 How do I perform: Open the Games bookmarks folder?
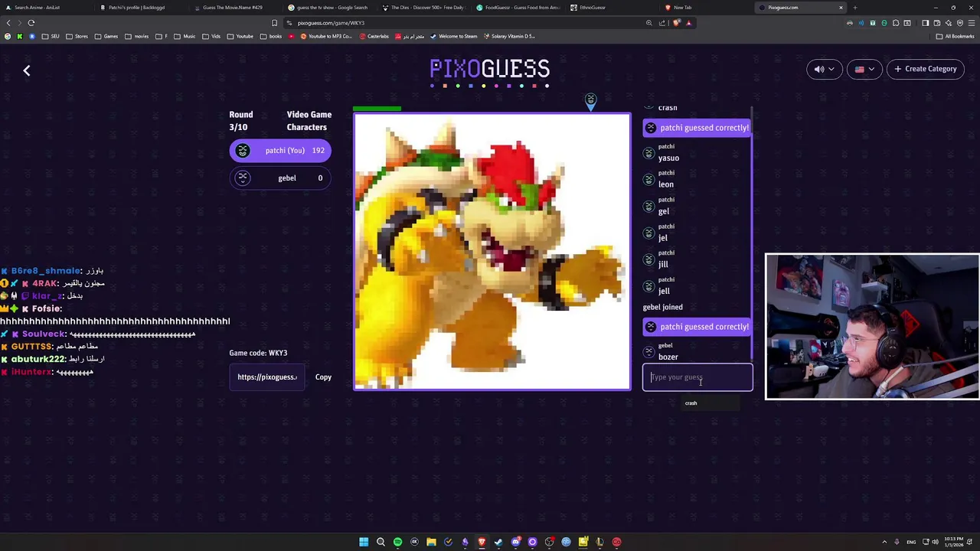[106, 36]
